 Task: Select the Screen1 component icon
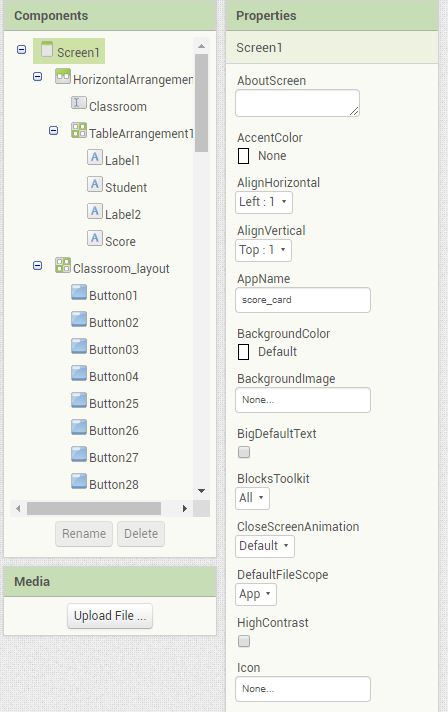(x=47, y=49)
